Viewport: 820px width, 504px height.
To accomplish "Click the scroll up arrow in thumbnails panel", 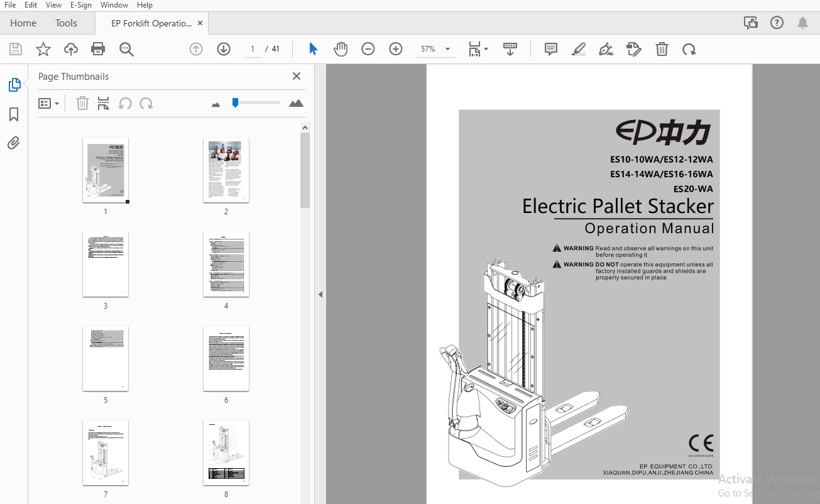I will coord(305,128).
